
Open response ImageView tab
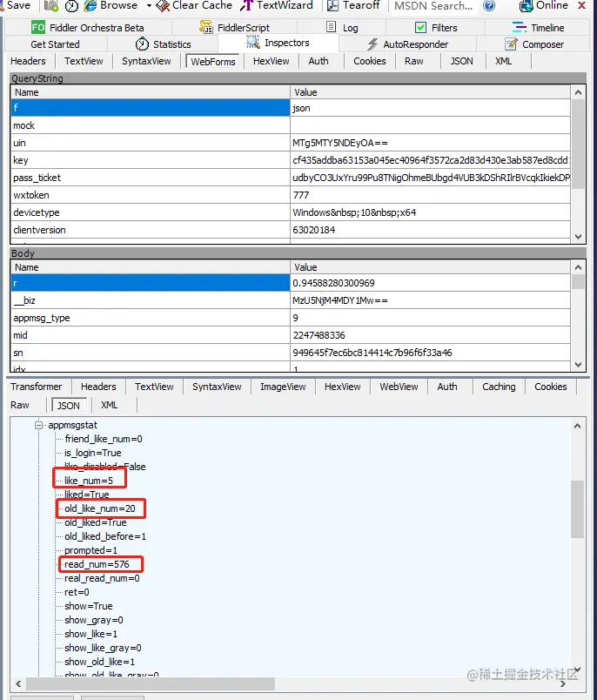[x=284, y=387]
